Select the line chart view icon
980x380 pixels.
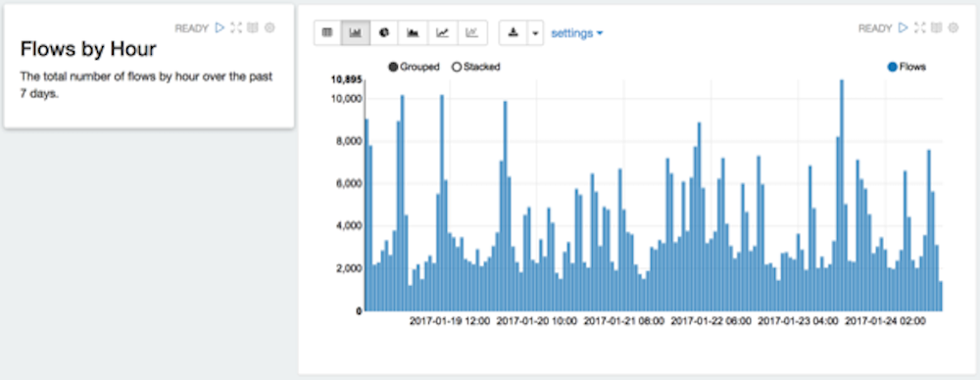coord(443,32)
